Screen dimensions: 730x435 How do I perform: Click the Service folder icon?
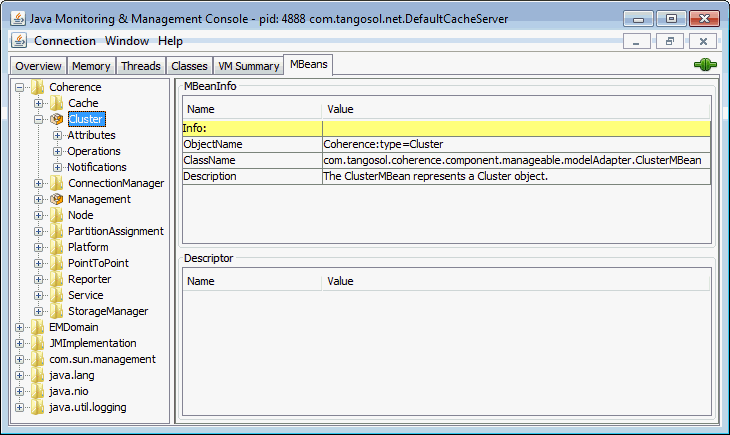pos(56,295)
